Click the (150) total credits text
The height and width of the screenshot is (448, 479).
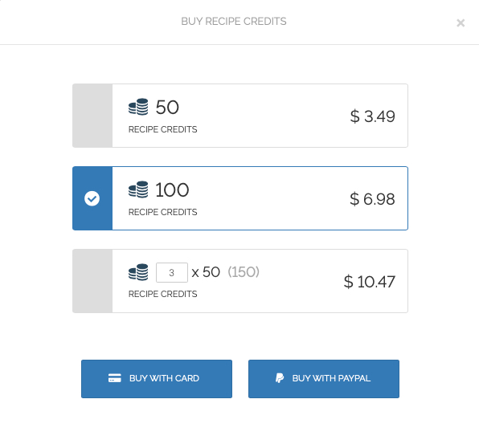click(244, 272)
